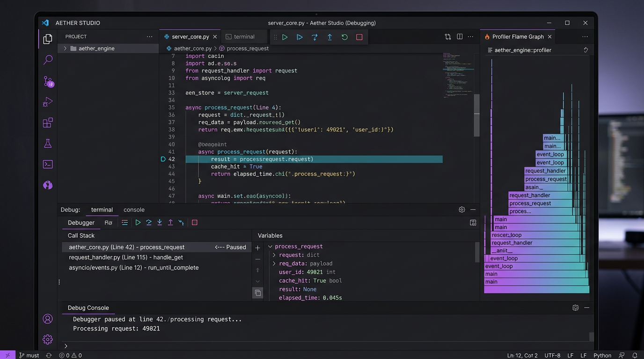The width and height of the screenshot is (644, 359).
Task: Open the Testing flask icon view
Action: (x=48, y=144)
